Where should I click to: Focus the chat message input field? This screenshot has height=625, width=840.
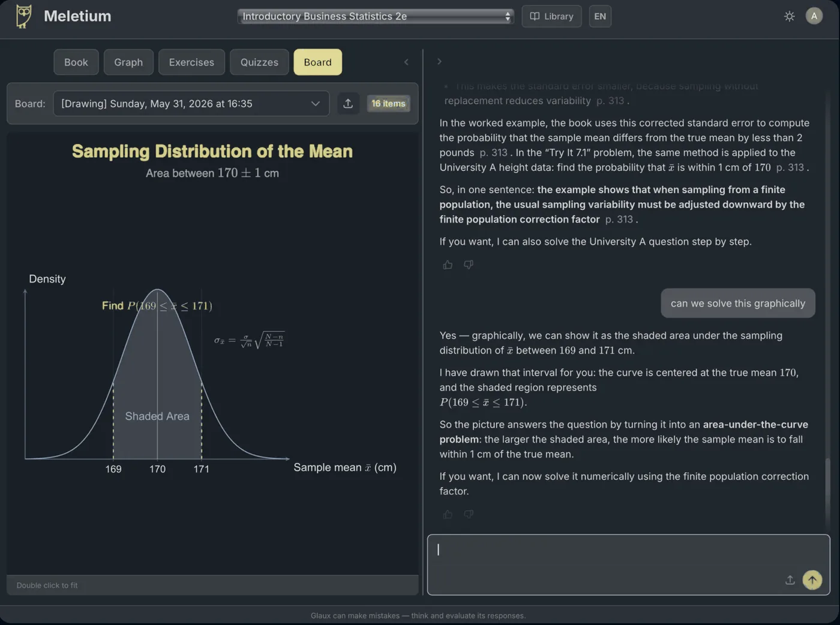[628, 564]
